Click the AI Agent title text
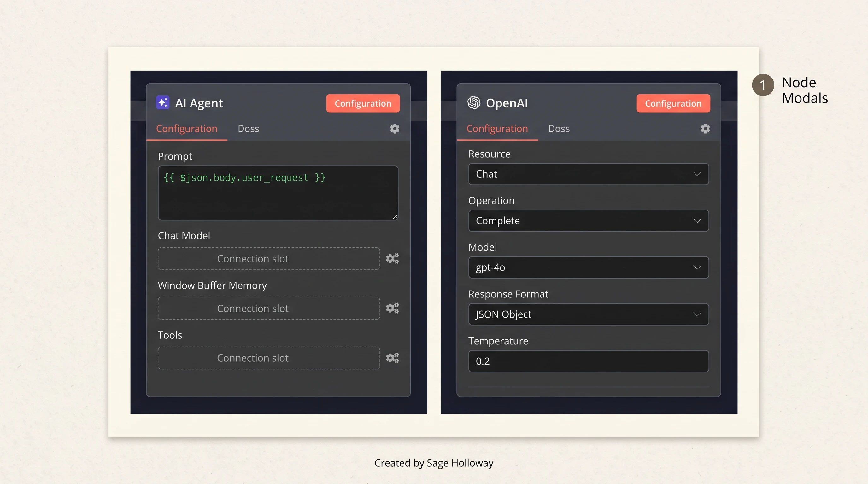 point(199,103)
